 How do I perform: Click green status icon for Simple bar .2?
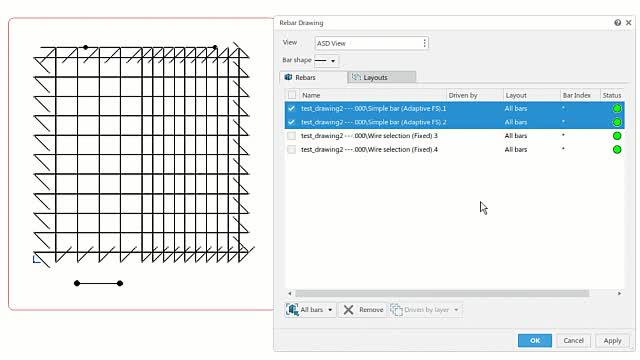pyautogui.click(x=617, y=122)
